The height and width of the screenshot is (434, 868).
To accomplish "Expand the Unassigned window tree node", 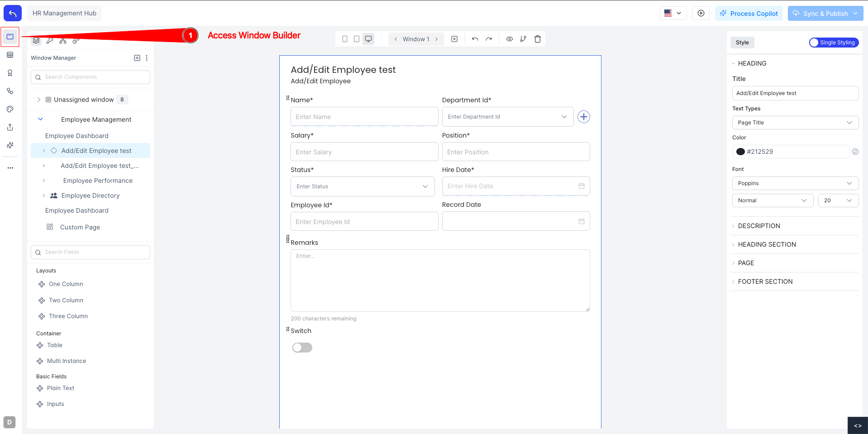I will tap(39, 100).
